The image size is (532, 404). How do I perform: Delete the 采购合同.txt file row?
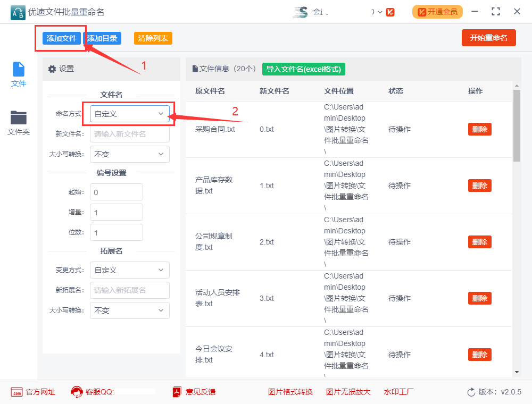pos(479,129)
